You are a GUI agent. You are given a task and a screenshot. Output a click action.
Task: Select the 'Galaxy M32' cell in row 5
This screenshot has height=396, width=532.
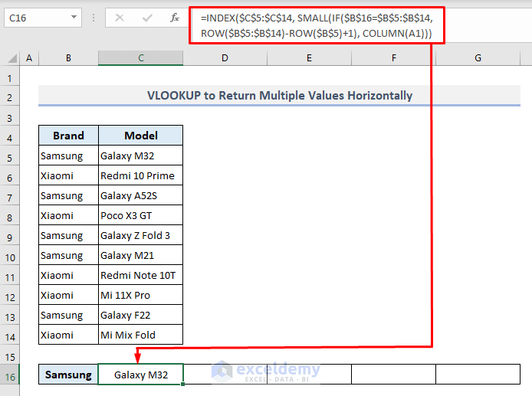(x=141, y=155)
